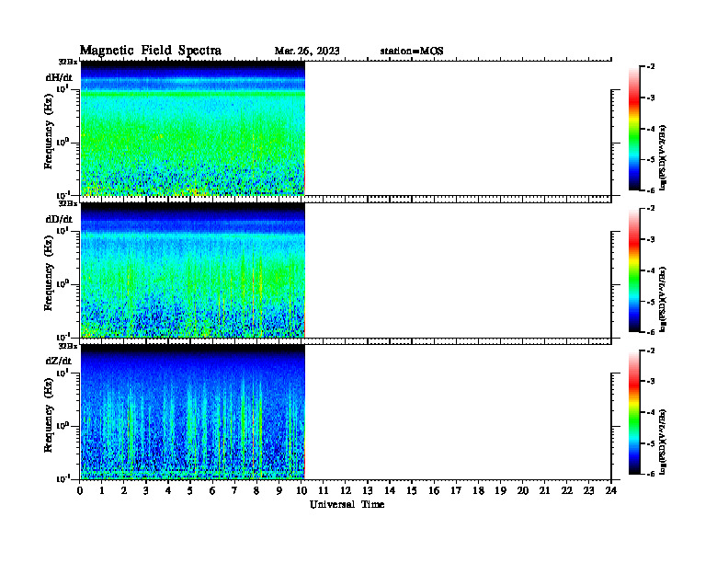Click the -2 value on the dZ/dt color bar
This screenshot has height=563, width=728.
pyautogui.click(x=651, y=350)
